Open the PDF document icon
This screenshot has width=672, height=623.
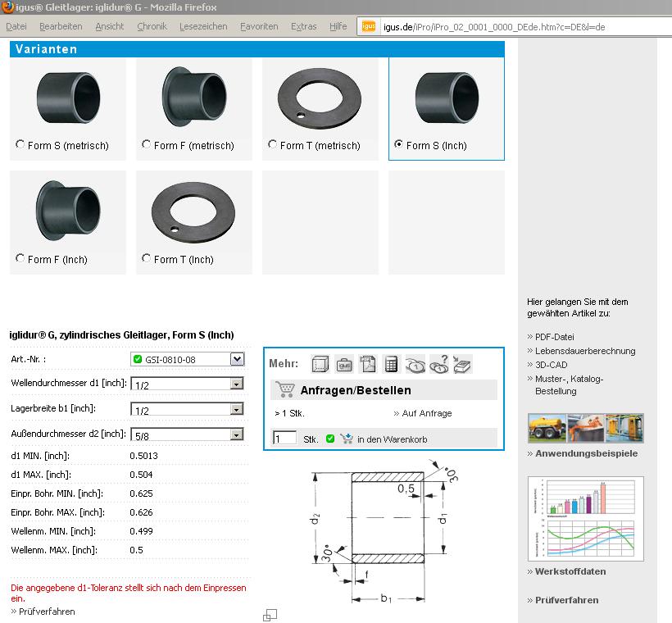368,364
